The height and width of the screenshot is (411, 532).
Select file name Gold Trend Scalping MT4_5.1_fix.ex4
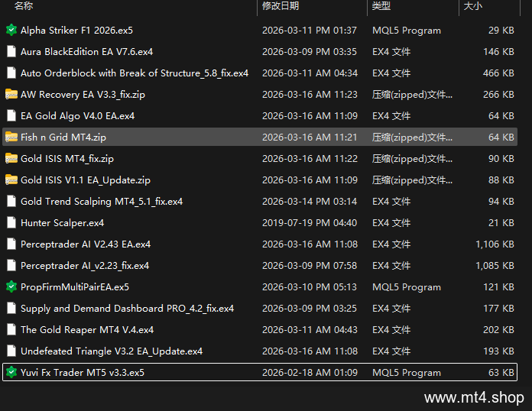point(102,201)
